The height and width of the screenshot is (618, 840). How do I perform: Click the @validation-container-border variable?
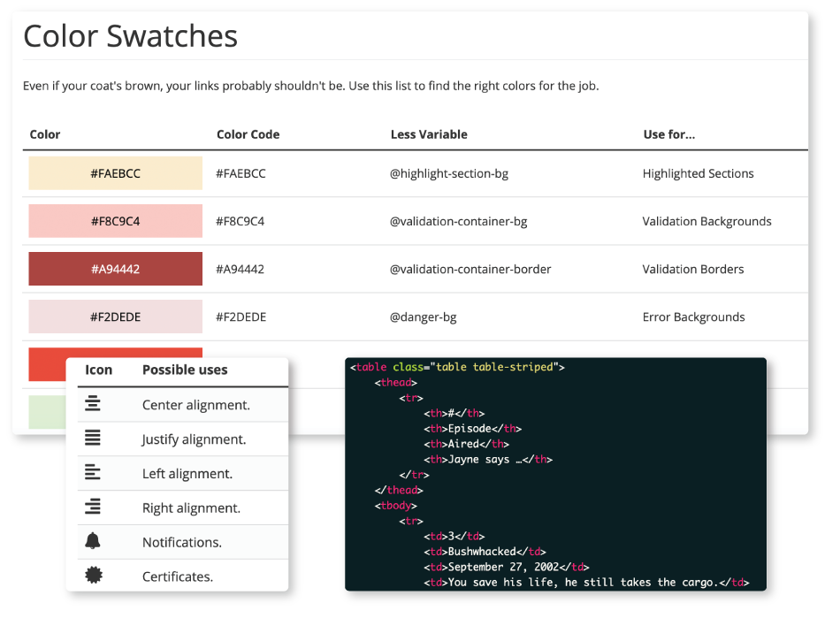[x=470, y=269]
